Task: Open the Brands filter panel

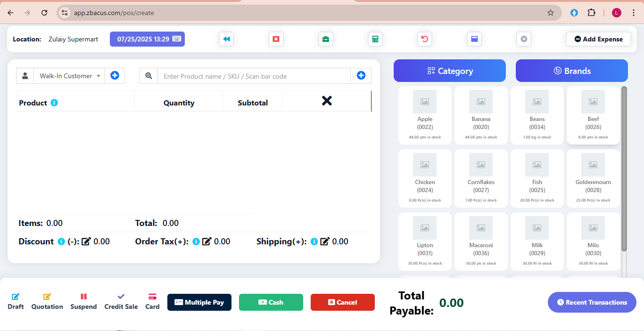Action: (x=571, y=71)
